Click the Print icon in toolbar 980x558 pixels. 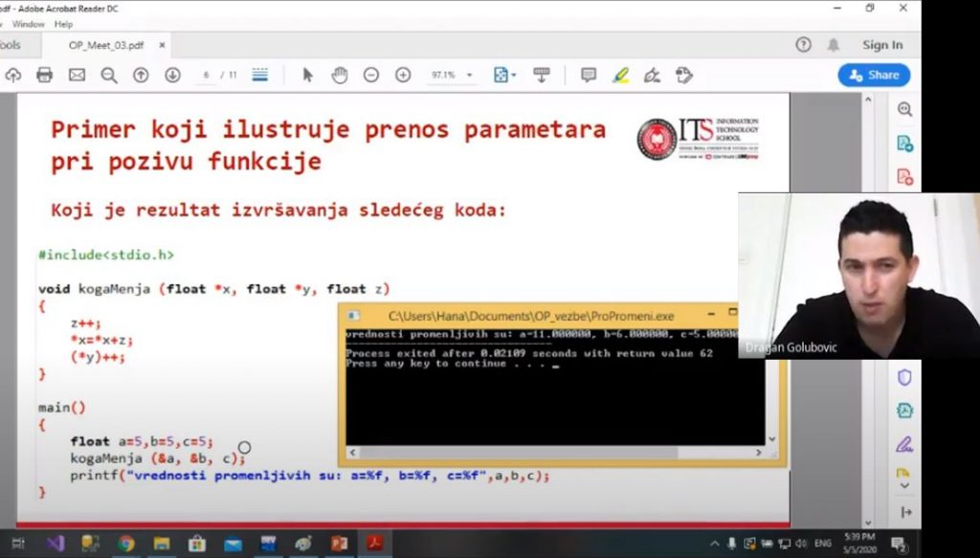point(44,75)
